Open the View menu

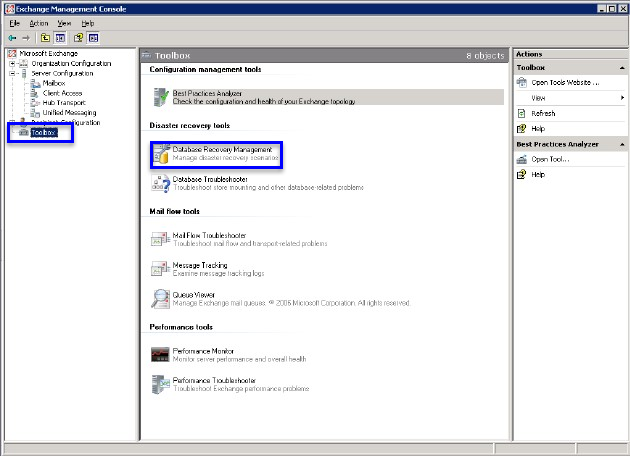[x=64, y=23]
